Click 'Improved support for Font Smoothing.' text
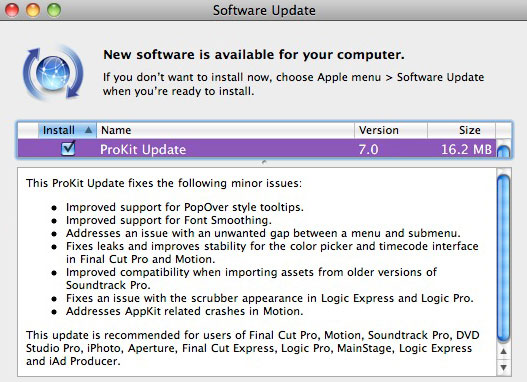This screenshot has height=382, width=527. (x=169, y=220)
